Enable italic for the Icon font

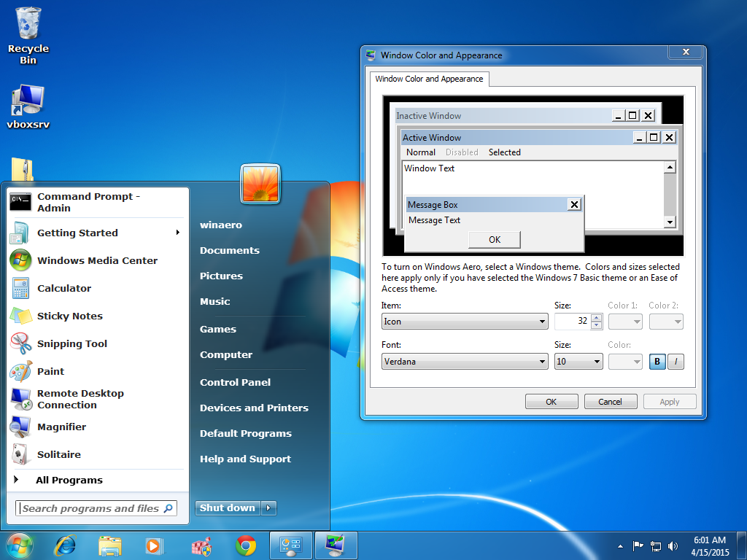(x=675, y=361)
